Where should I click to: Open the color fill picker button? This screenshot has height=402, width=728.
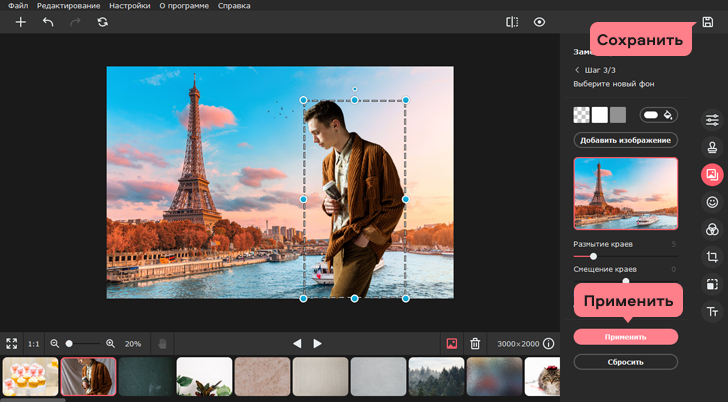659,115
